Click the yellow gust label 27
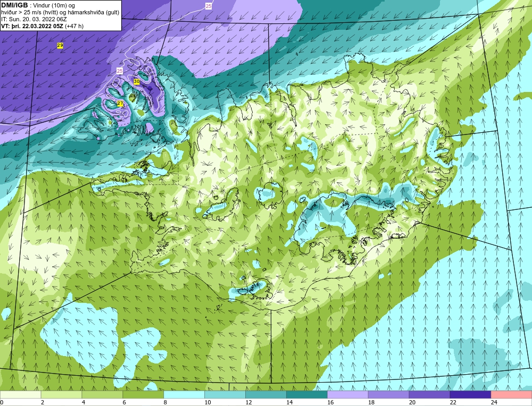 120,104
